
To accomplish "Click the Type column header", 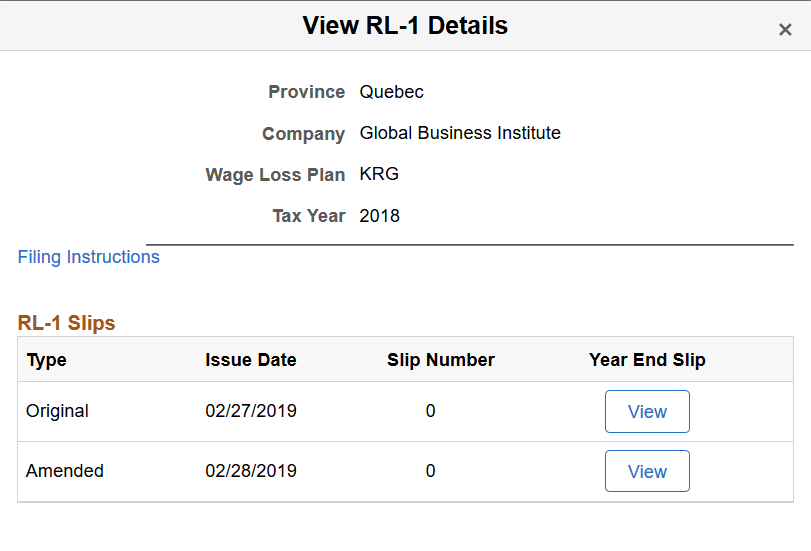I will tap(47, 360).
